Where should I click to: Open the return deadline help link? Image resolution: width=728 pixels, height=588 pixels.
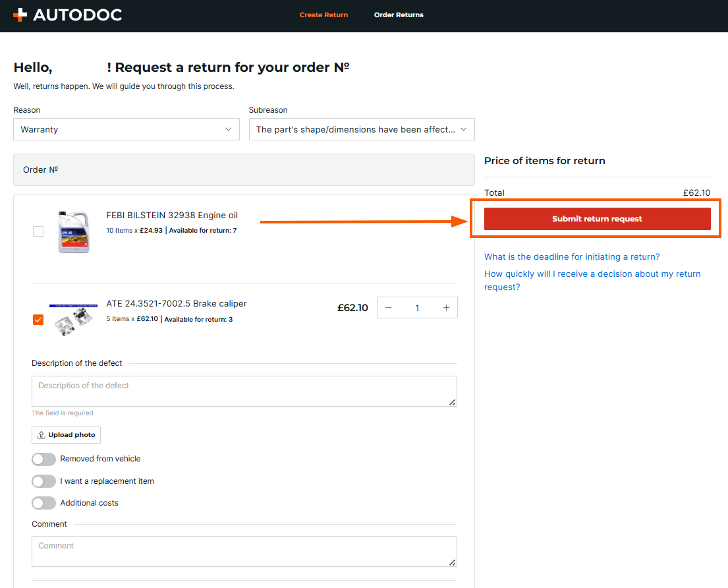click(x=571, y=257)
